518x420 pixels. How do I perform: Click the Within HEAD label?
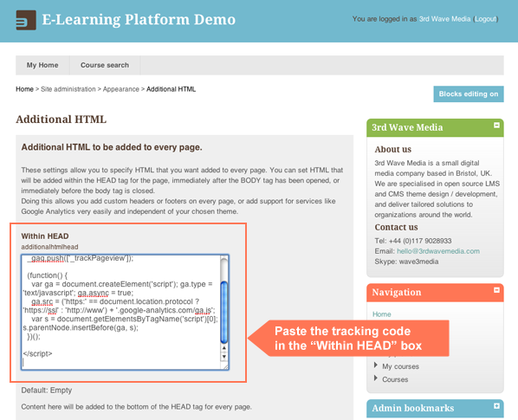pyautogui.click(x=45, y=236)
